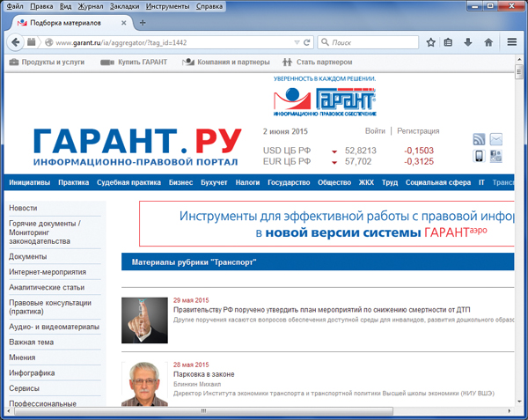Open the downloads arrow icon
Viewport: 528px width, 420px height.
(x=468, y=42)
